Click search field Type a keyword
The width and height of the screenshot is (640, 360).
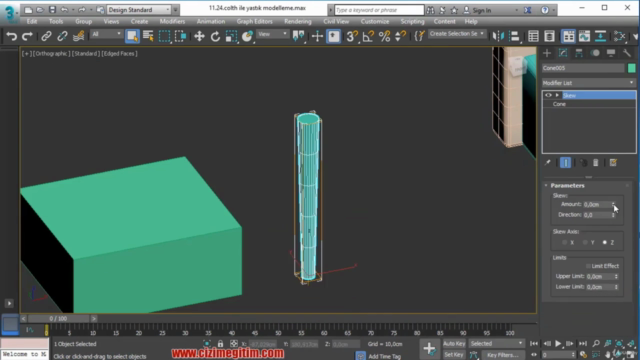click(379, 10)
